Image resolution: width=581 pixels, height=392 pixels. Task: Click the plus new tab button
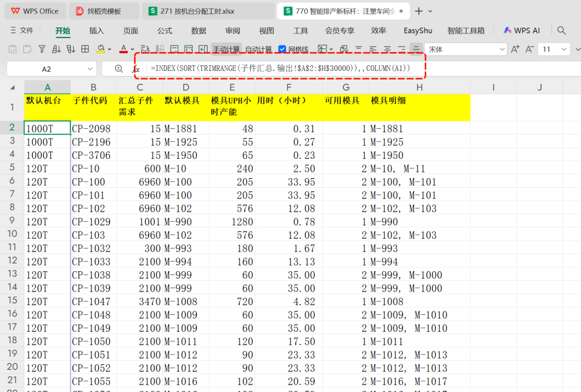point(419,11)
